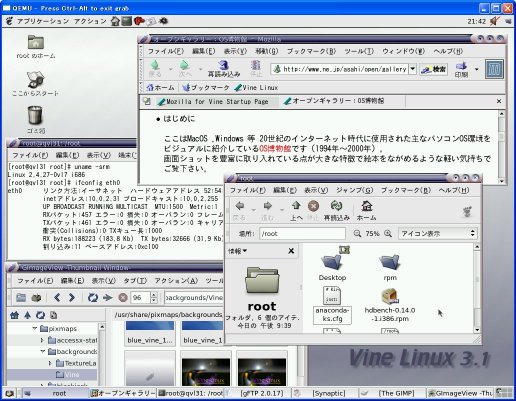Click gFTP 2.0.17 taskbar button
The width and height of the screenshot is (516, 401).
257,393
